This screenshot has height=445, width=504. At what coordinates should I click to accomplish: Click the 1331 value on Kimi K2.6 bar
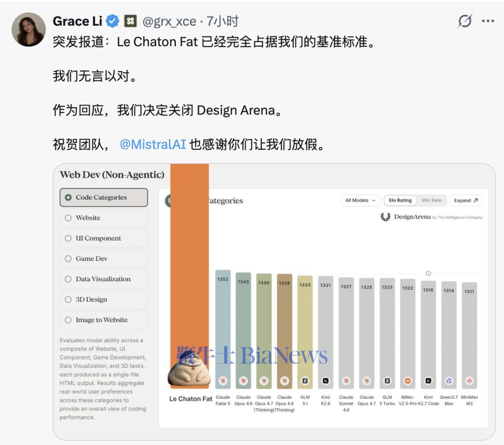pyautogui.click(x=326, y=285)
